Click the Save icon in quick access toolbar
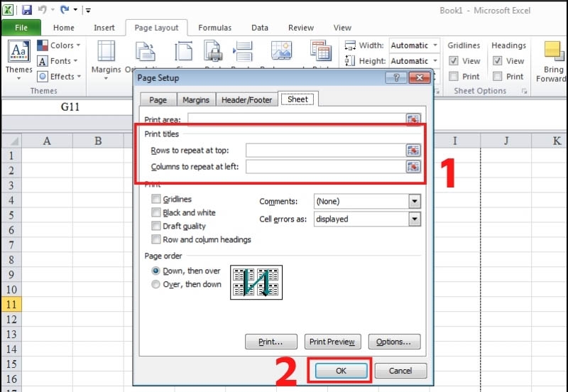The height and width of the screenshot is (392, 568). coord(27,10)
